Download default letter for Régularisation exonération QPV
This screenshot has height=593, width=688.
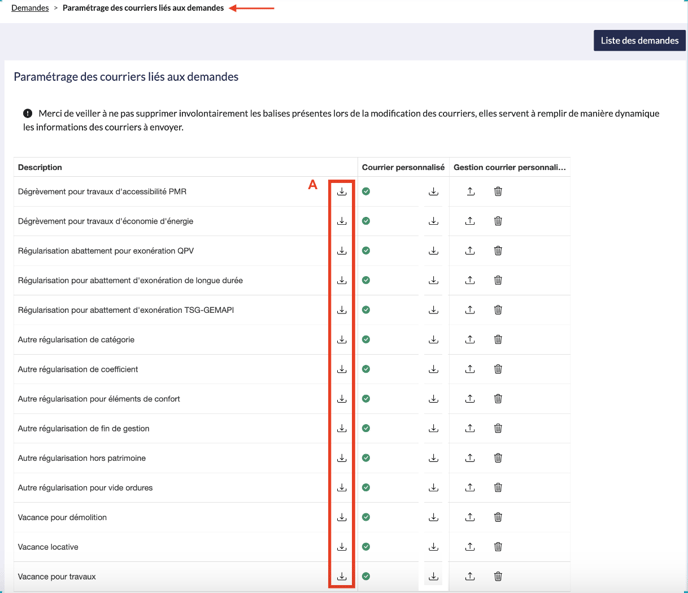click(342, 251)
